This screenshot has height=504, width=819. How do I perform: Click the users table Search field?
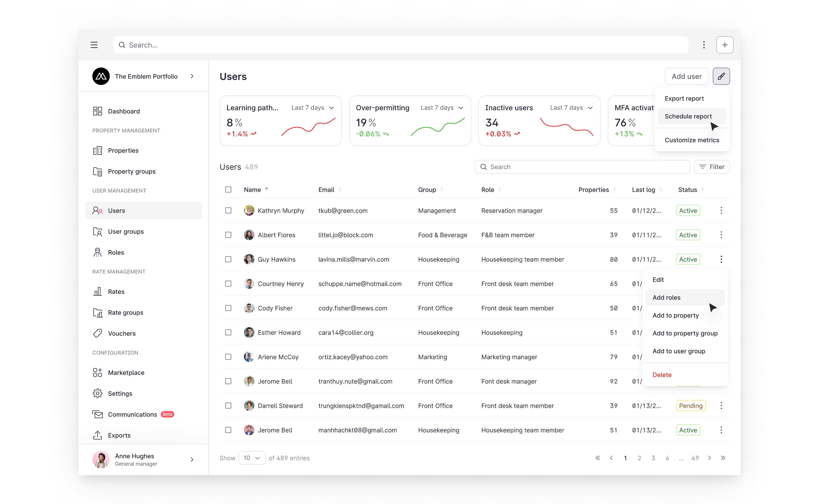click(x=582, y=167)
